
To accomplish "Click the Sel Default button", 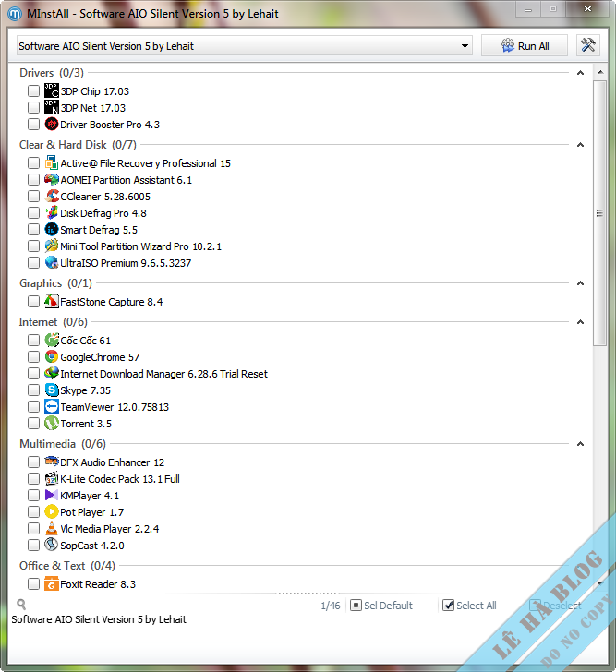I will point(381,606).
